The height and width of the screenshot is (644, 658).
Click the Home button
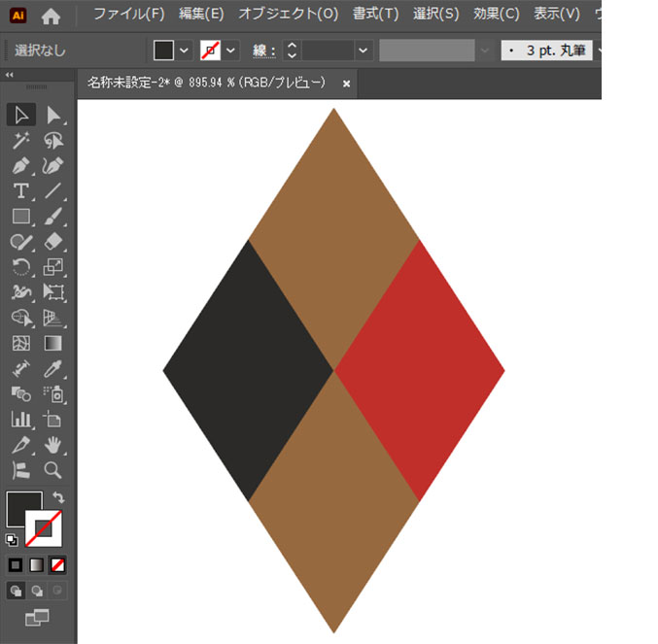pyautogui.click(x=51, y=16)
